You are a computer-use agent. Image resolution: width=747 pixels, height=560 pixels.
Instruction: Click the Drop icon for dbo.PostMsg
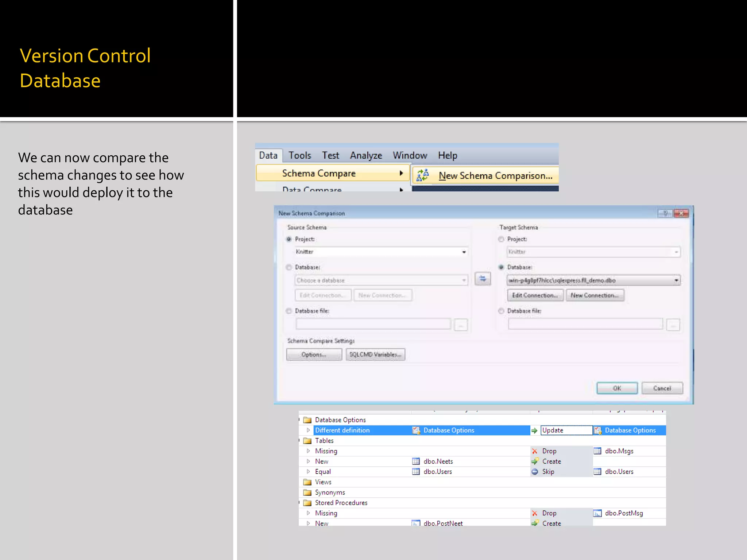pos(535,513)
